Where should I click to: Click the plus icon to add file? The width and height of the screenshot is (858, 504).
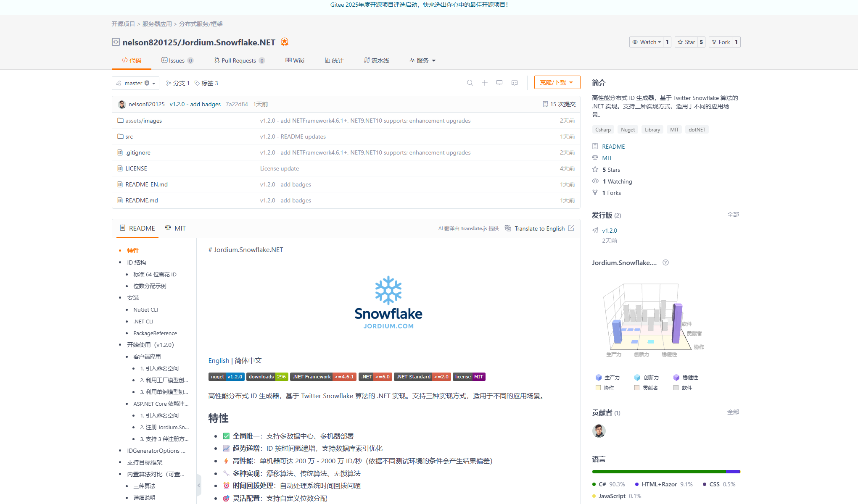coord(485,83)
